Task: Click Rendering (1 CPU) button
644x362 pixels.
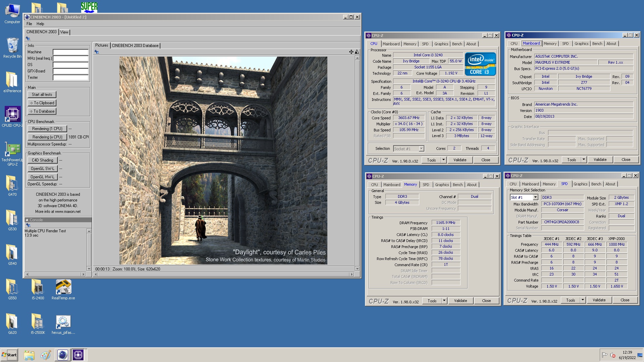Action: tap(47, 129)
